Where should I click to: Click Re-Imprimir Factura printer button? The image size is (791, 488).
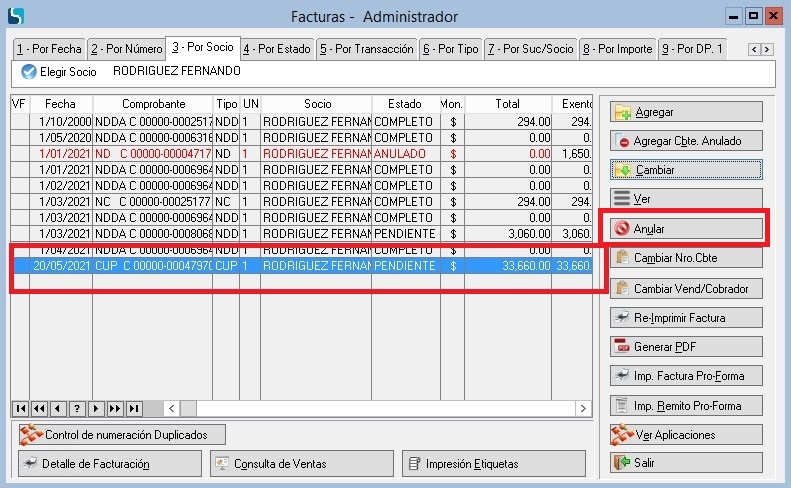[685, 318]
